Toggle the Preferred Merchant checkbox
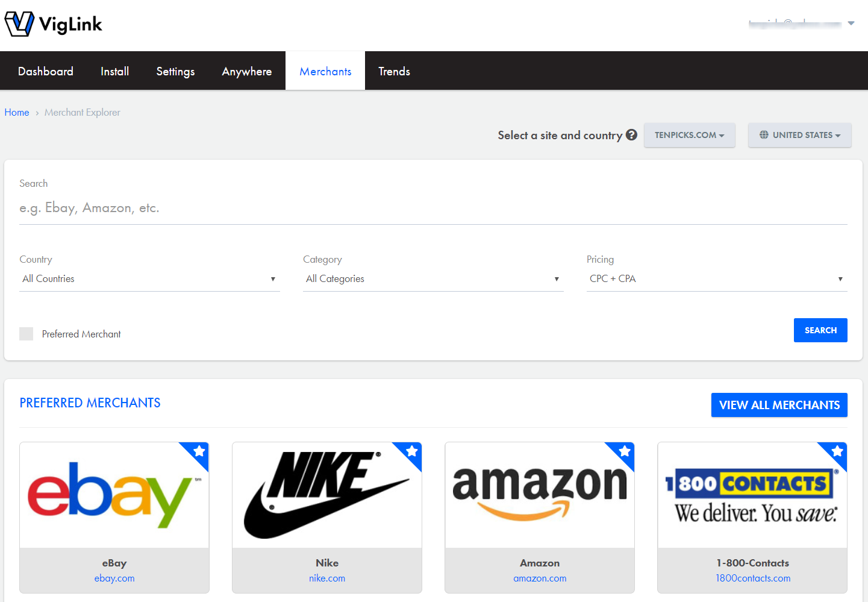868x602 pixels. (x=27, y=334)
